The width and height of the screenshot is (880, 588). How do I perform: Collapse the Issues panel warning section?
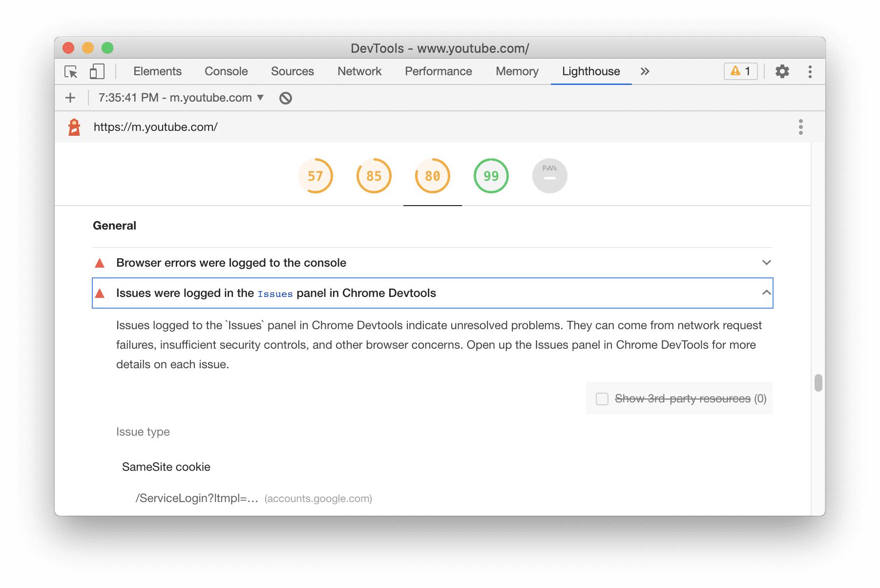(767, 293)
